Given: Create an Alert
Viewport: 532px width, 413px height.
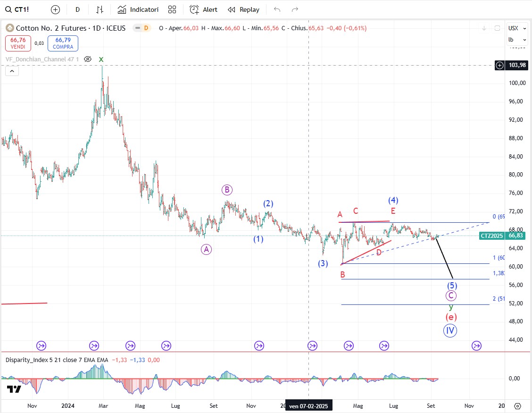Looking at the screenshot, I should (x=203, y=9).
